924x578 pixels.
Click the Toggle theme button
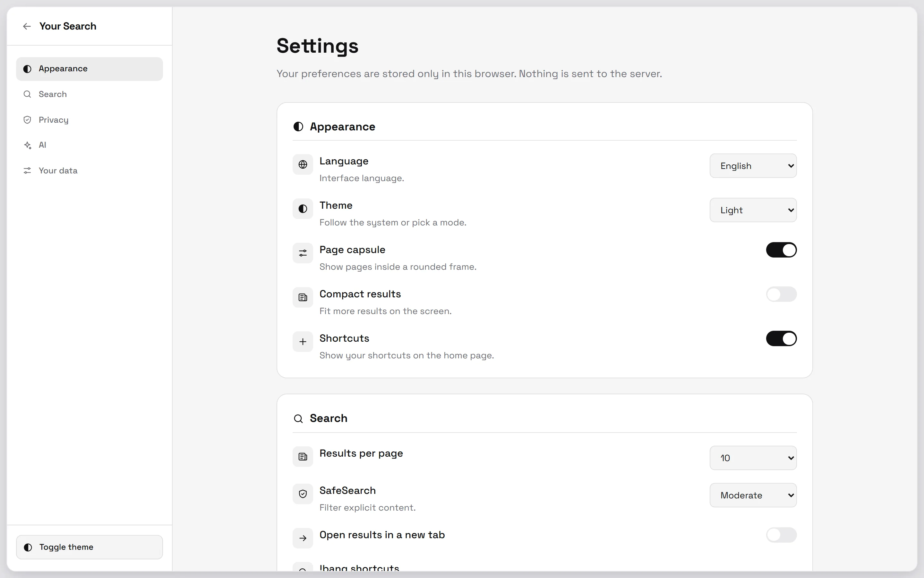[x=89, y=547]
